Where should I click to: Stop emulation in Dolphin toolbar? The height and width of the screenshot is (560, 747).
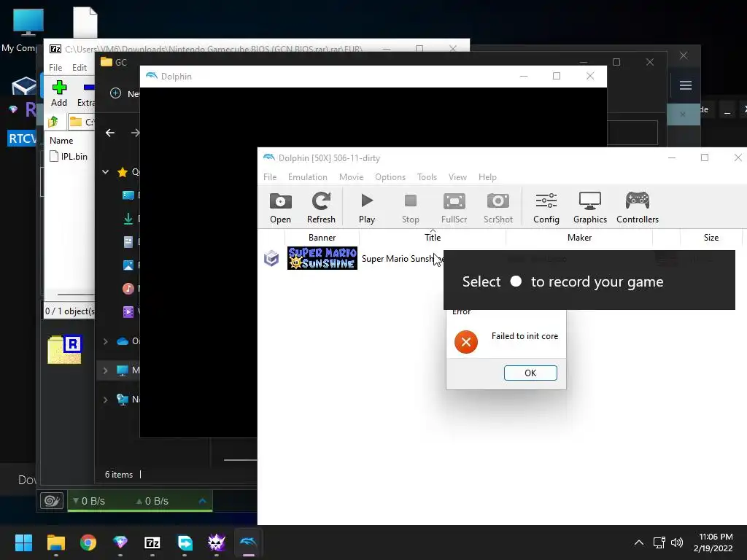(x=410, y=208)
